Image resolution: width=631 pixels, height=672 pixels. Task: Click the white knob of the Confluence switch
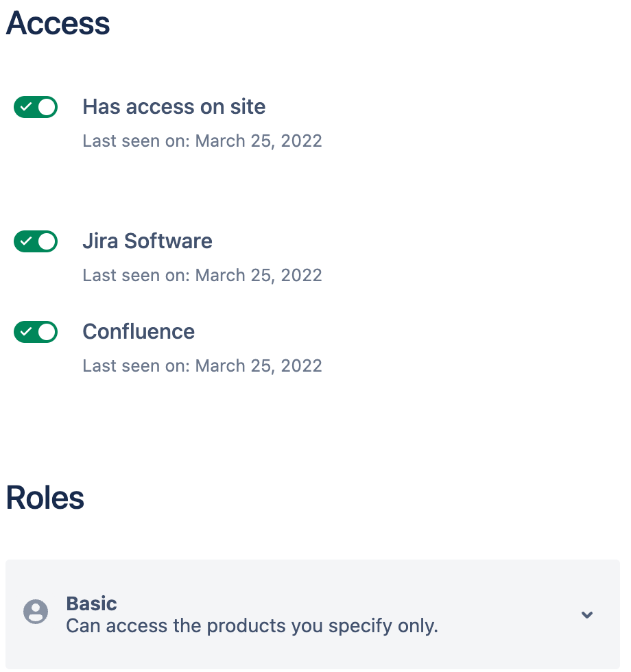click(x=47, y=332)
